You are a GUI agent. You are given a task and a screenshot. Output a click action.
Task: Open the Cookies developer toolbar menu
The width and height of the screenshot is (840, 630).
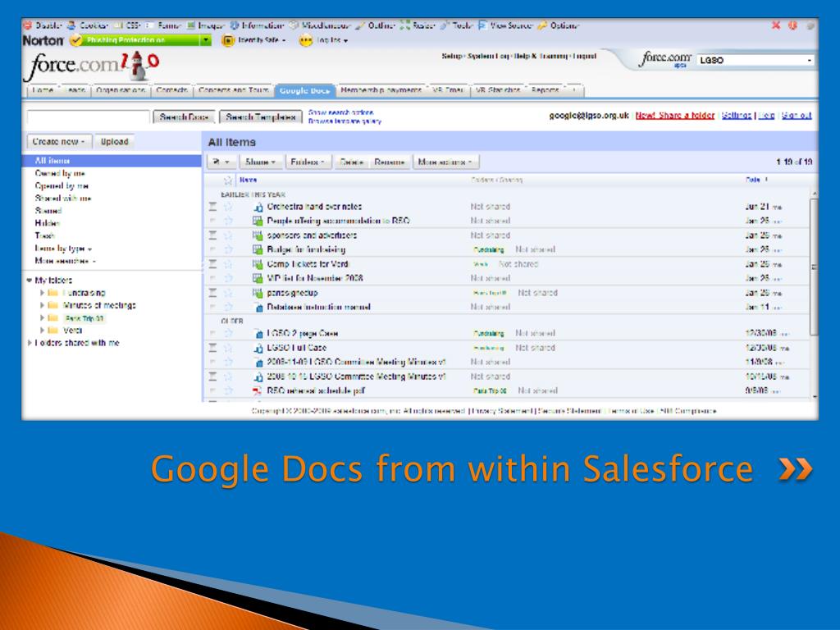87,25
